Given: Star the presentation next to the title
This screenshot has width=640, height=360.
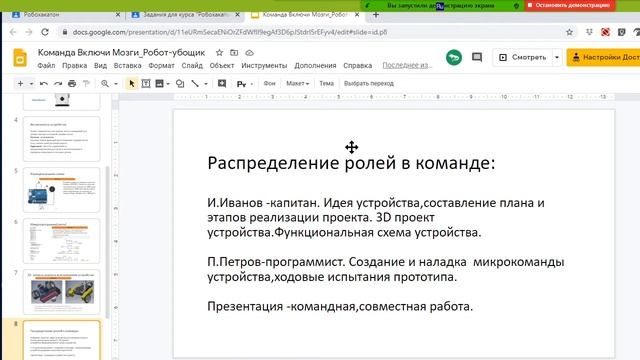Looking at the screenshot, I should (x=219, y=53).
